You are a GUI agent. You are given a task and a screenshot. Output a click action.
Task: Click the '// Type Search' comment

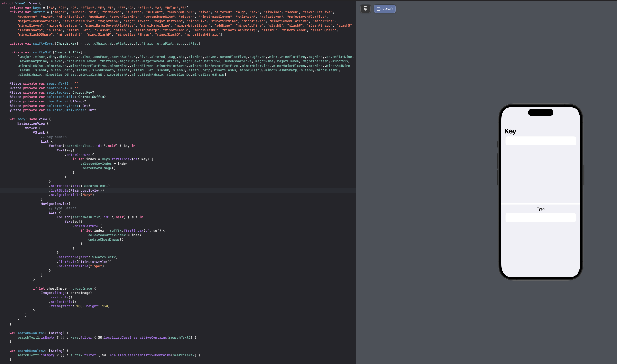pos(62,208)
